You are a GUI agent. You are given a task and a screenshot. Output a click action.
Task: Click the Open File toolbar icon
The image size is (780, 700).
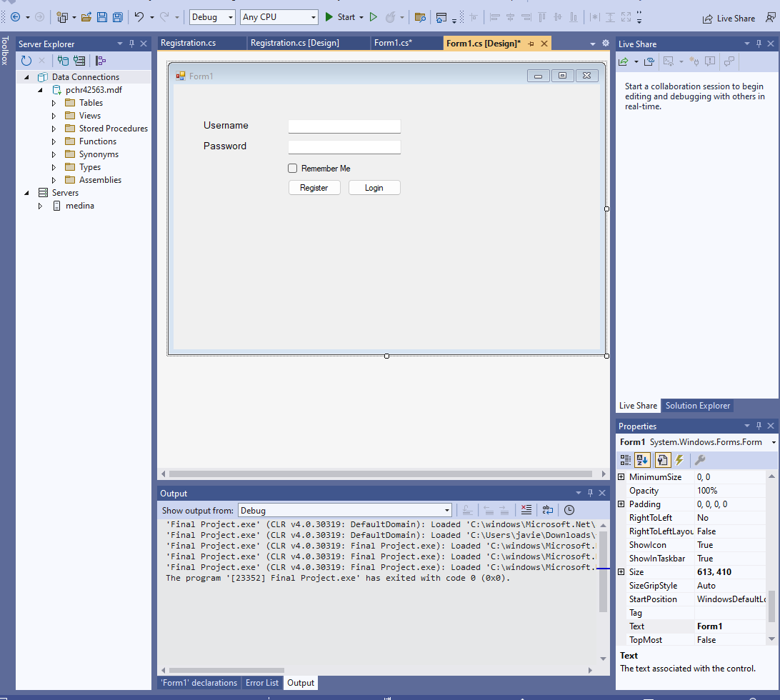86,17
